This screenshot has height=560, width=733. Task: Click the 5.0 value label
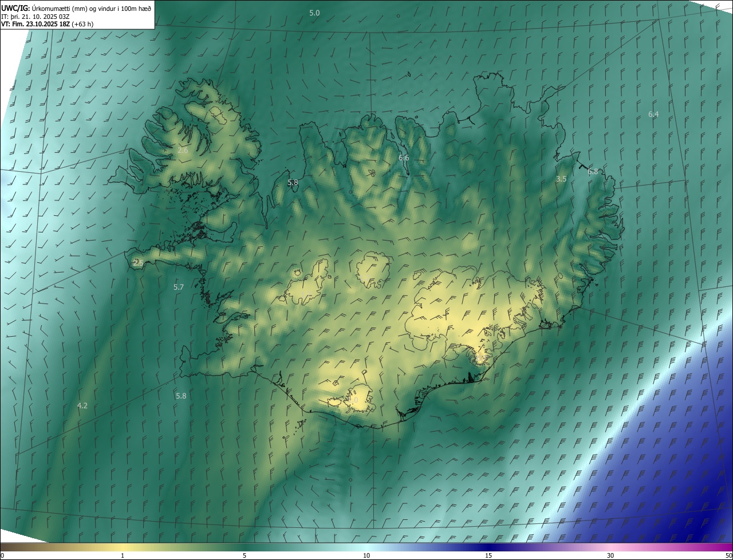pos(314,13)
